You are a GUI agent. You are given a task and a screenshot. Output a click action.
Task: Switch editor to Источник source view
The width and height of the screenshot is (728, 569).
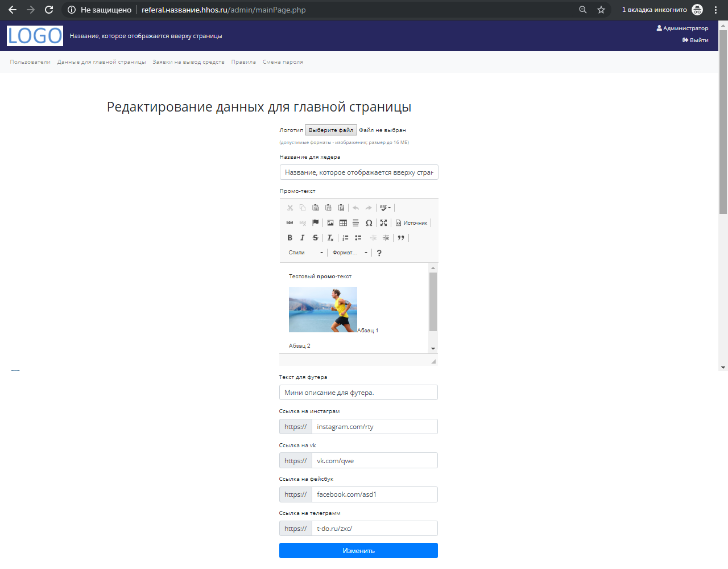[x=411, y=222]
